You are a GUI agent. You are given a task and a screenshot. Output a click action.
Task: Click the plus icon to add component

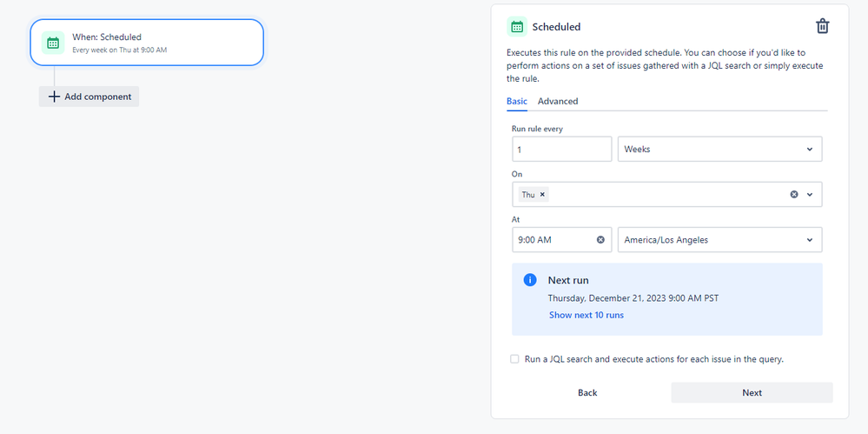54,97
